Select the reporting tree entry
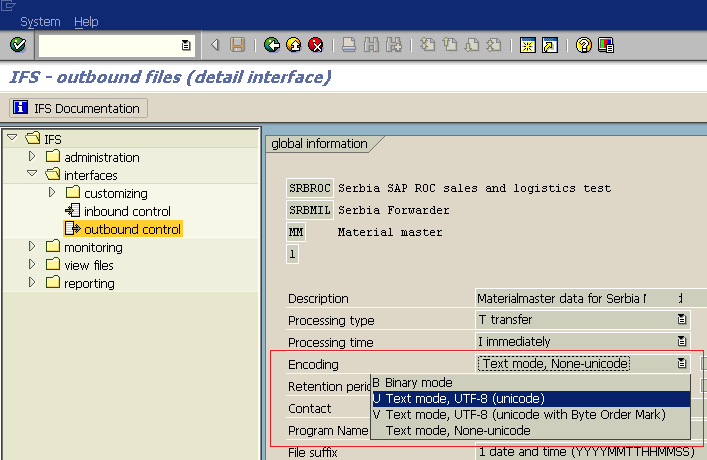 tap(89, 284)
